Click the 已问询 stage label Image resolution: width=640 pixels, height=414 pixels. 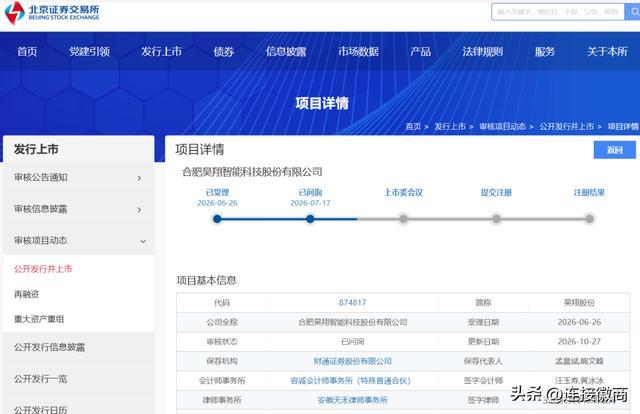(310, 192)
